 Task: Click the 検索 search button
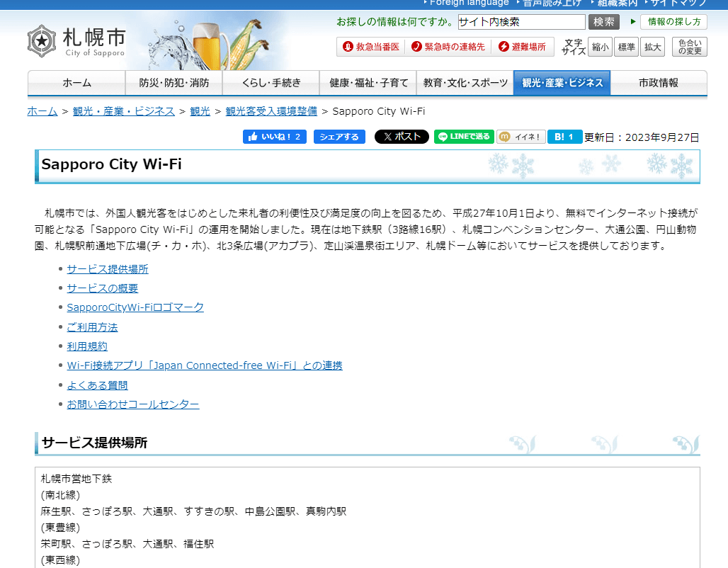pos(603,22)
